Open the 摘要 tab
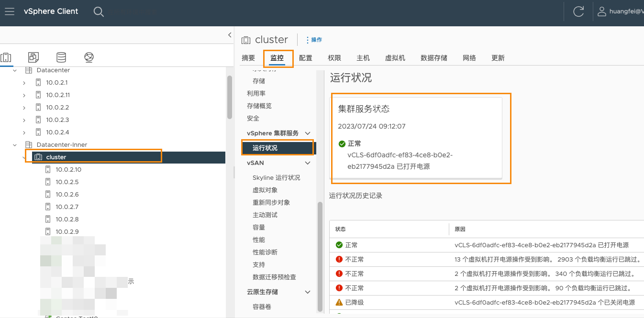Screen dimensions: 644x318 click(248, 58)
